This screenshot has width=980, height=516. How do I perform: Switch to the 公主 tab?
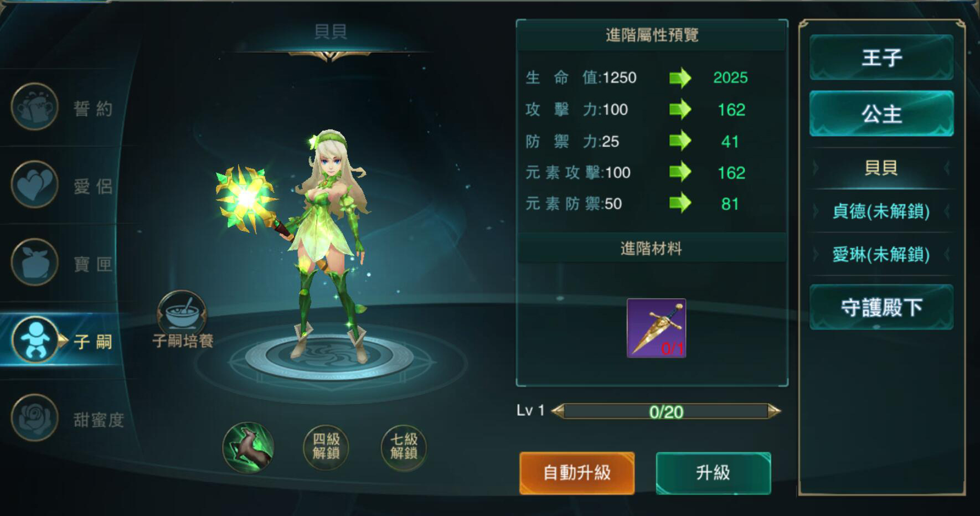(x=881, y=113)
